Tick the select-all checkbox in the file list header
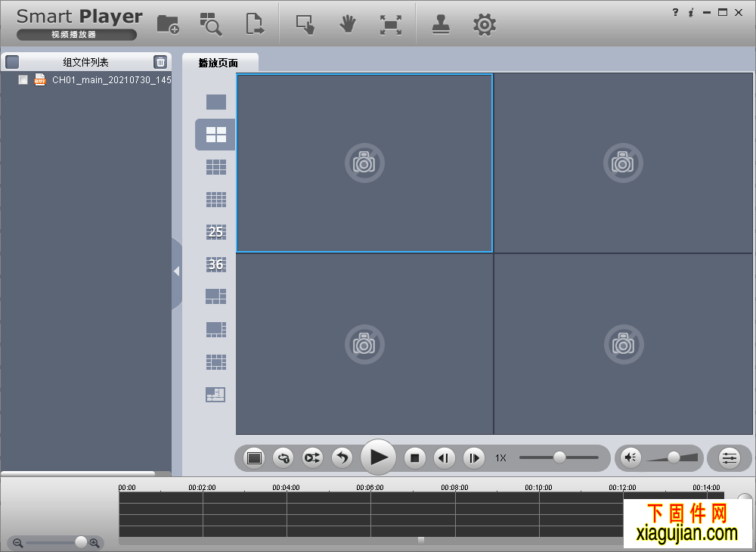756x552 pixels. pyautogui.click(x=12, y=62)
